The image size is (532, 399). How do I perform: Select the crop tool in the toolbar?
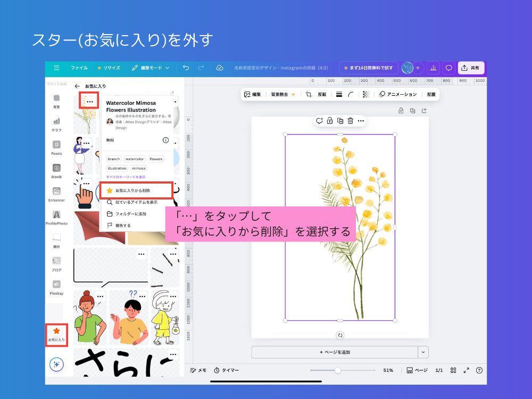point(308,94)
